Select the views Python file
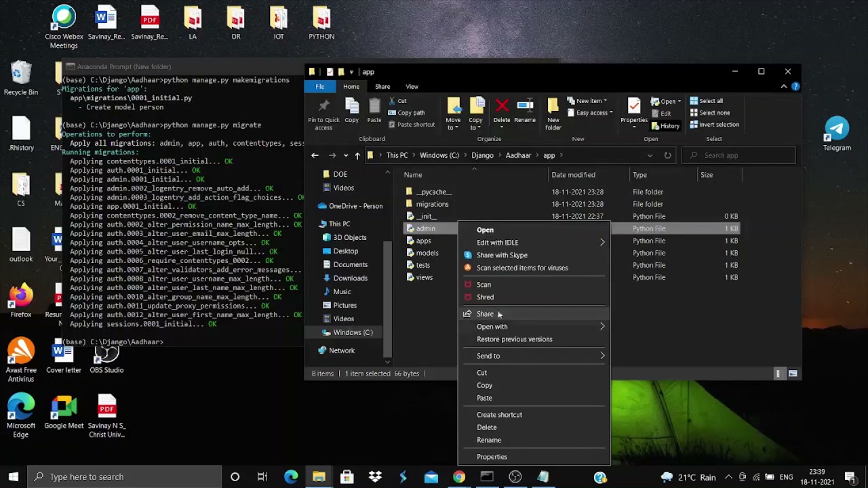Screen dimensions: 868x488 (x=425, y=277)
